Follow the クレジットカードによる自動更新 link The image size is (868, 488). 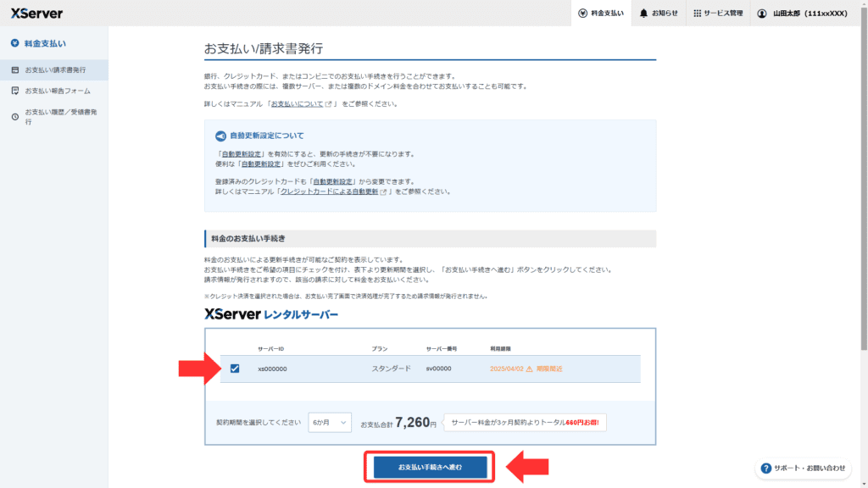coord(330,192)
